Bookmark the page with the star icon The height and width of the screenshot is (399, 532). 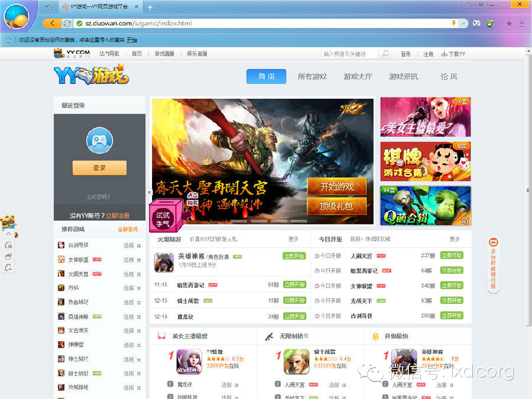[x=509, y=23]
